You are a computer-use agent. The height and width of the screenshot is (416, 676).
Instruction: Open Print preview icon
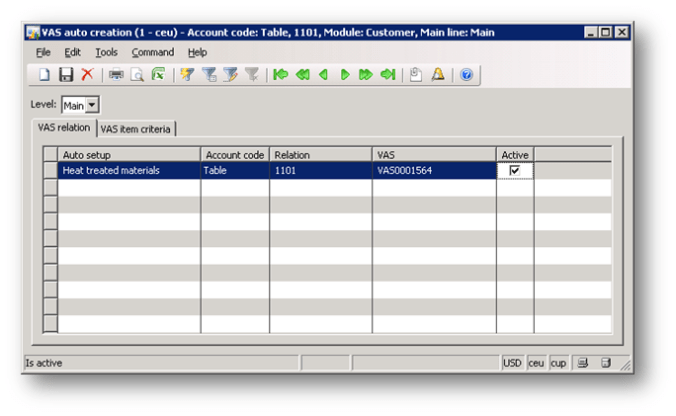(x=137, y=75)
